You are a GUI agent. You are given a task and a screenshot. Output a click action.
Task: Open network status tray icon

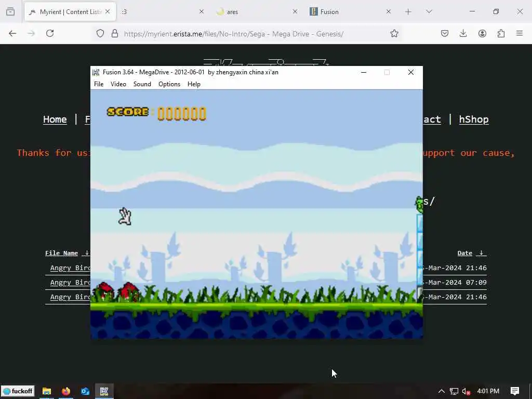[x=454, y=391]
